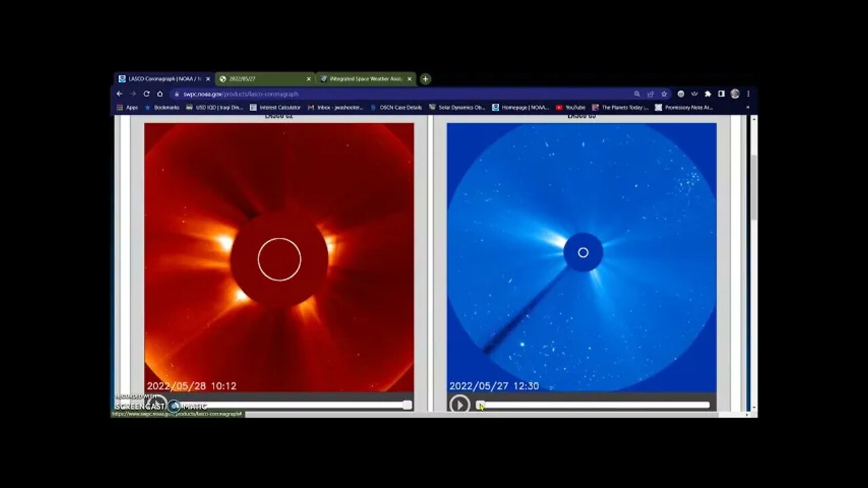Screen dimensions: 868x488
Task: Click the blue LASCO C3 coronagraph image
Action: pos(581,258)
